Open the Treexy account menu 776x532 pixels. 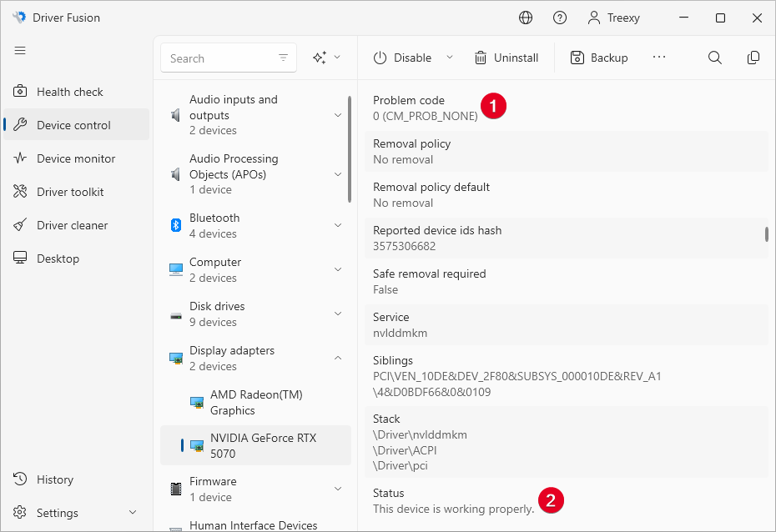pos(613,18)
